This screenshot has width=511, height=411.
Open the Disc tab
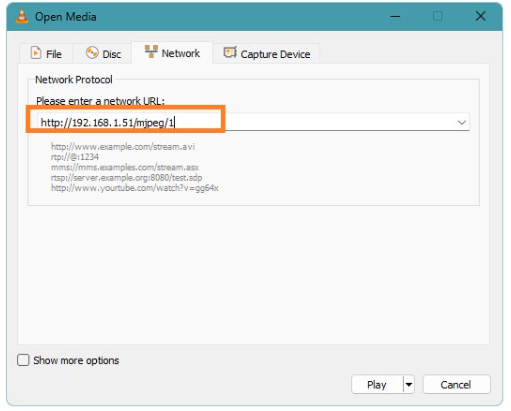[x=102, y=53]
